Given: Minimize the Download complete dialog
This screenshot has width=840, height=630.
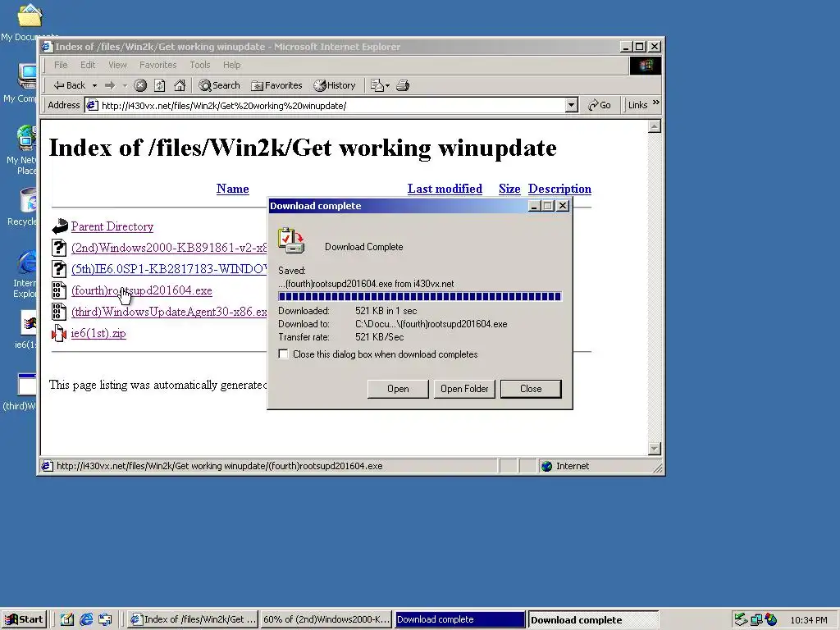Looking at the screenshot, I should (533, 206).
